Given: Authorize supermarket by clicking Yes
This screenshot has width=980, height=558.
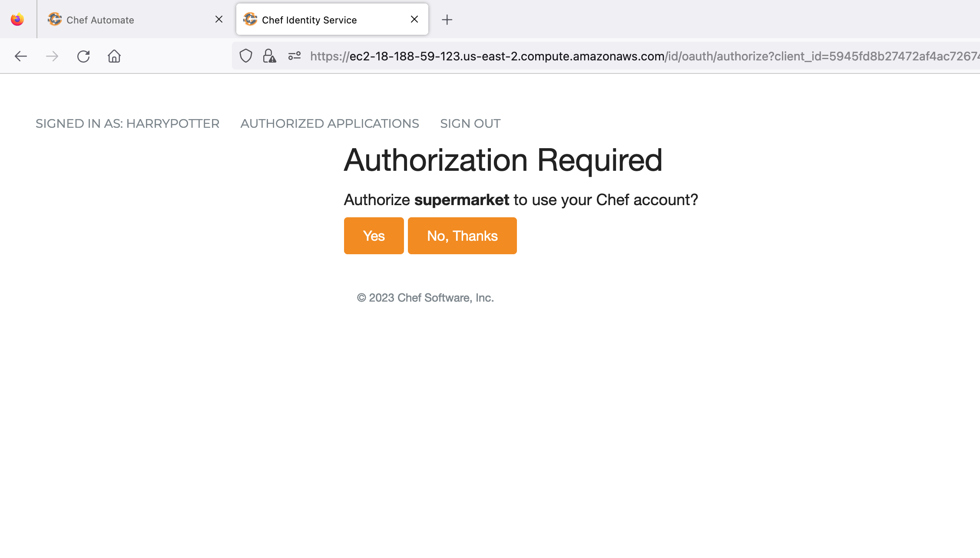Looking at the screenshot, I should coord(374,236).
